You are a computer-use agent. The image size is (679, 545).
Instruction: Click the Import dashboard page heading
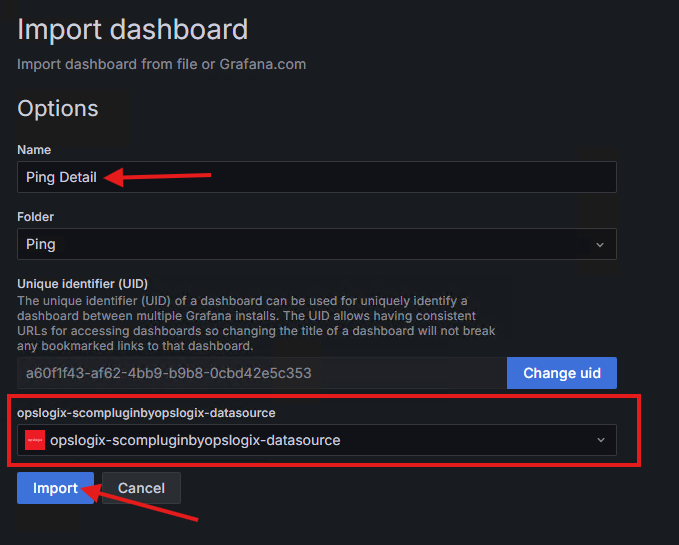(133, 29)
